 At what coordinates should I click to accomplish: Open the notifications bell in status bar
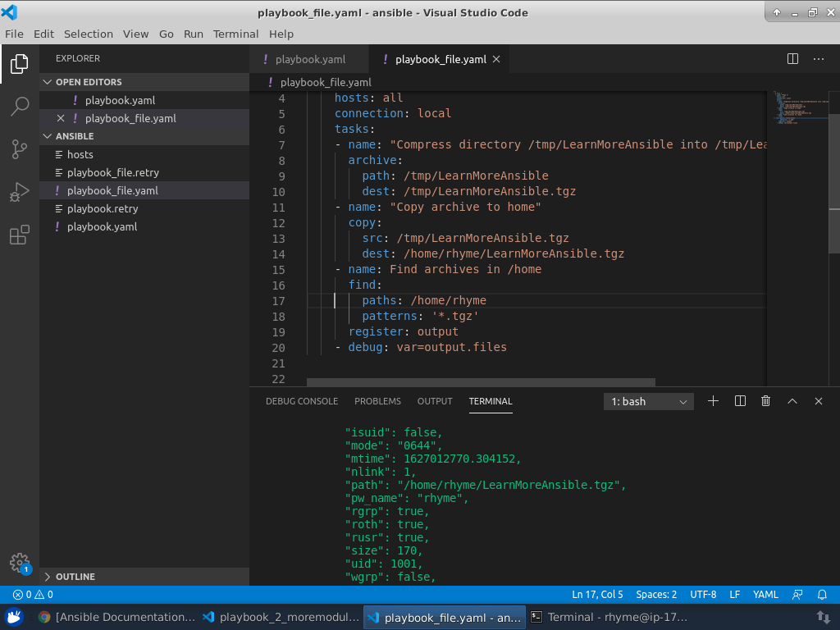point(822,595)
